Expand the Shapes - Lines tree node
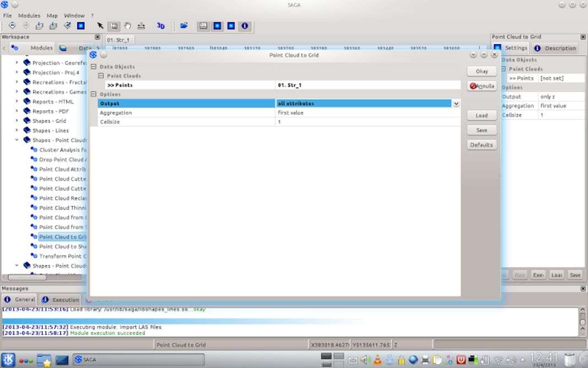 (x=17, y=131)
